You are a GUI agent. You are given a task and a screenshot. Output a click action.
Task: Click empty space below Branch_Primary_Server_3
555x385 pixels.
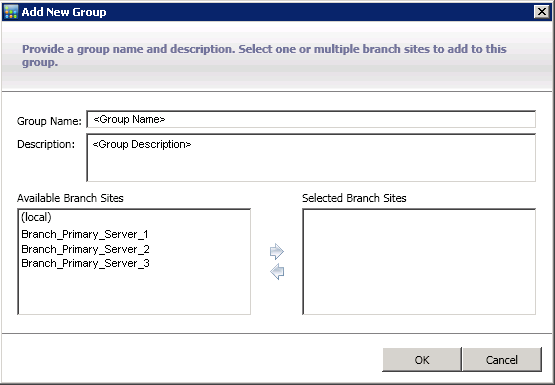point(134,292)
